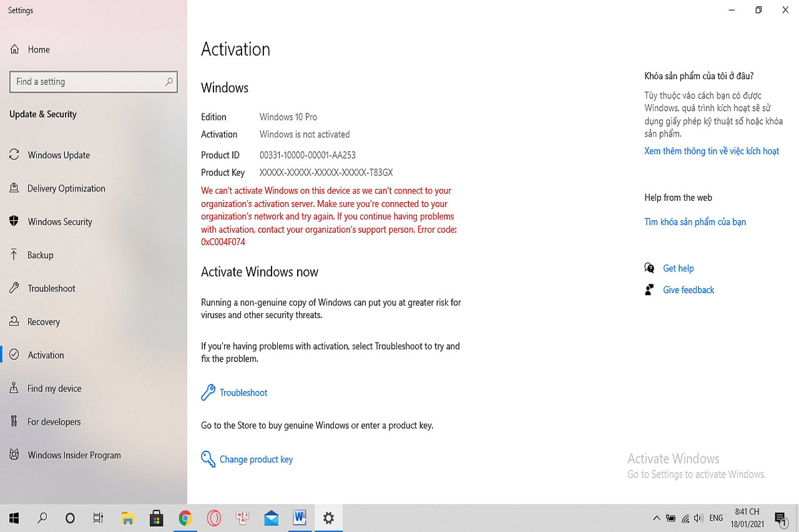
Task: Open the Action Center notifications icon
Action: [780, 518]
